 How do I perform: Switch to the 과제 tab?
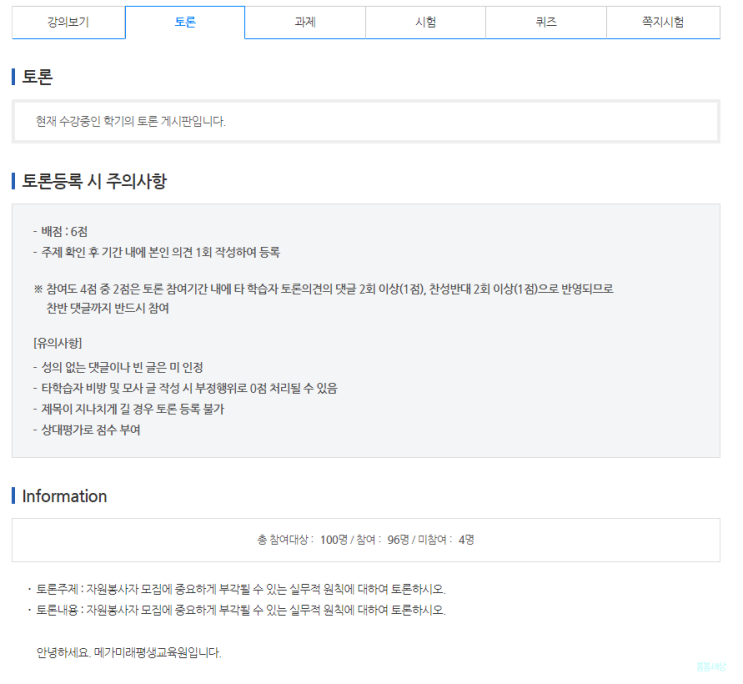[x=305, y=22]
